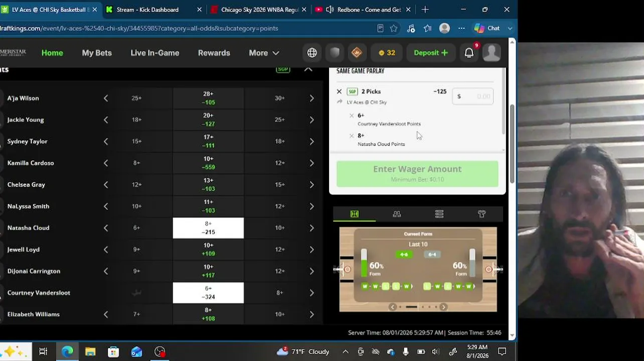Select NaLyssa Smith 11+ points at -103
Viewport: 644px width, 361px height.
point(209,206)
